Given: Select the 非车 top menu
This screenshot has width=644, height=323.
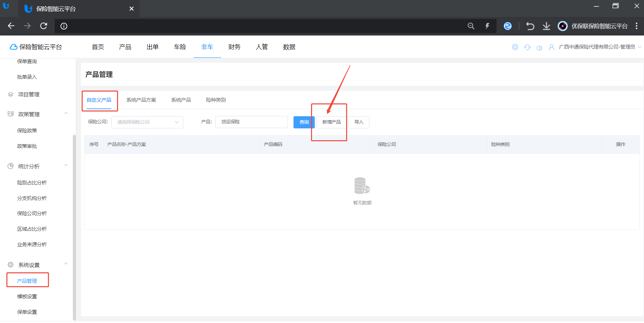Looking at the screenshot, I should point(207,47).
